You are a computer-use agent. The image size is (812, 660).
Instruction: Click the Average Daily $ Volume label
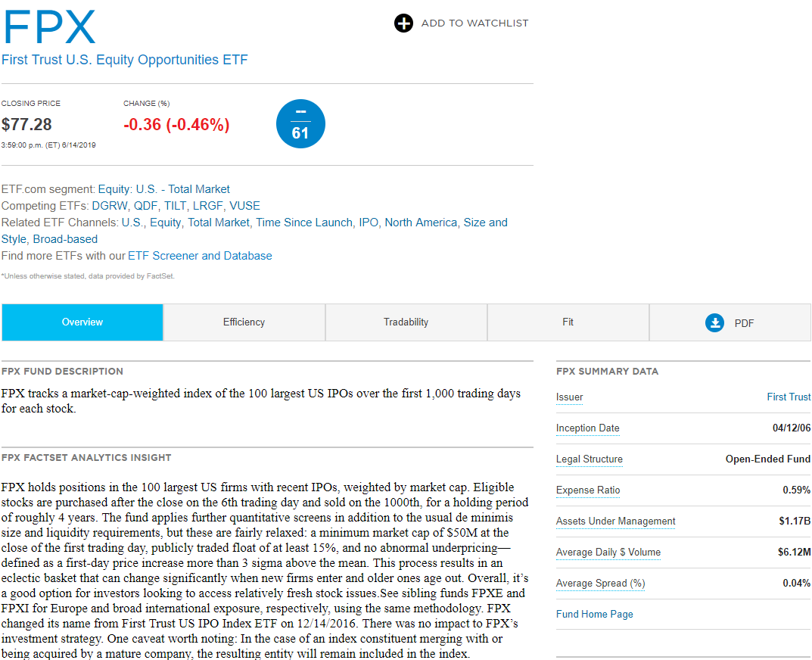608,553
